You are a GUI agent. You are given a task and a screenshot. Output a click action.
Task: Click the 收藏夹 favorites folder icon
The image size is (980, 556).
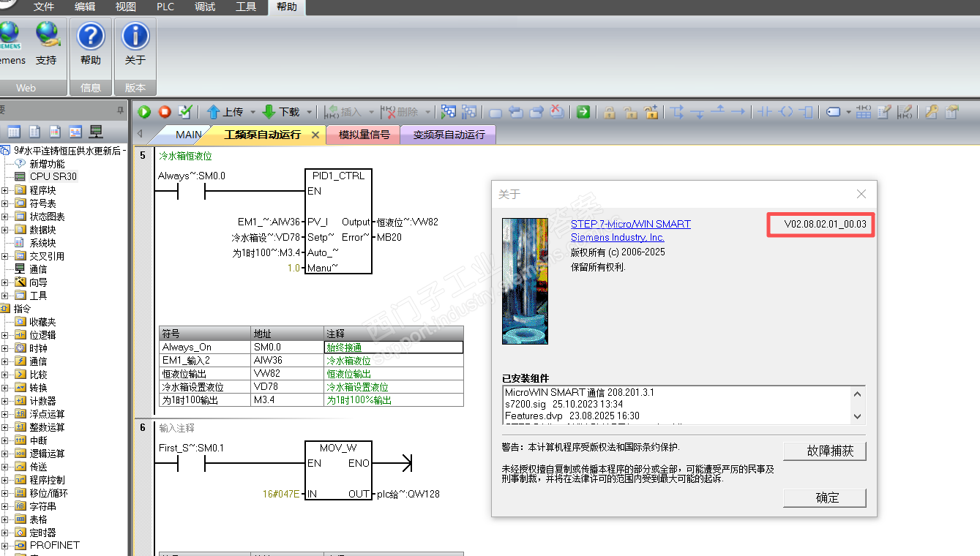(x=20, y=322)
